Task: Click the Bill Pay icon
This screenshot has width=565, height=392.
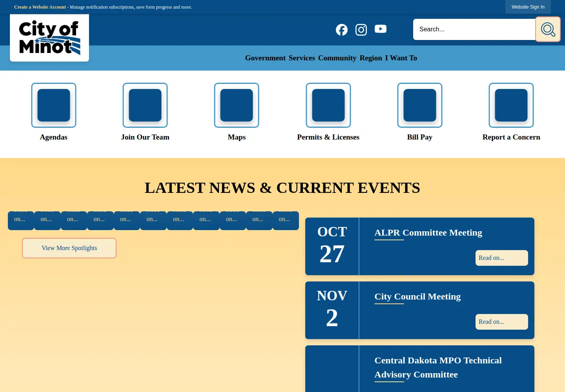Action: [x=420, y=105]
